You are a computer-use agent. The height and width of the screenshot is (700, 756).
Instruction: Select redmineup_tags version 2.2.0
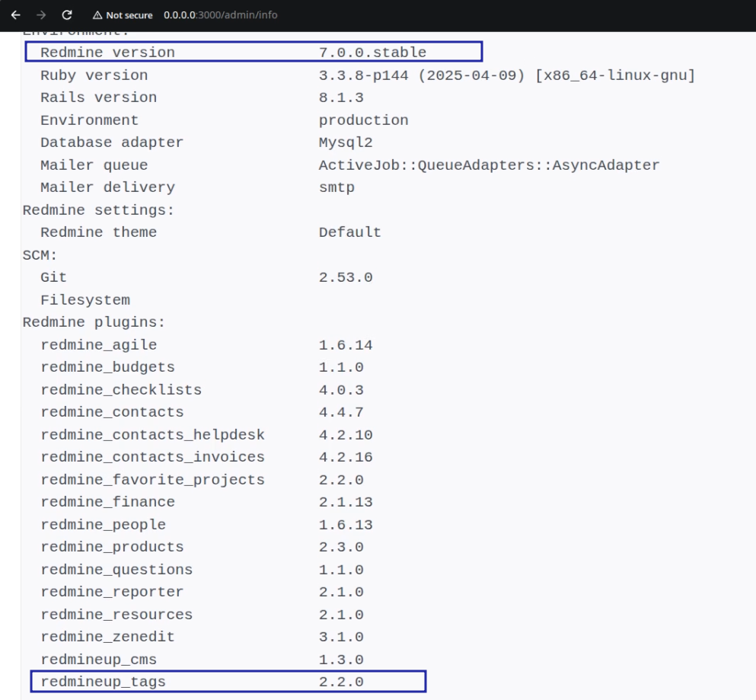(x=341, y=682)
